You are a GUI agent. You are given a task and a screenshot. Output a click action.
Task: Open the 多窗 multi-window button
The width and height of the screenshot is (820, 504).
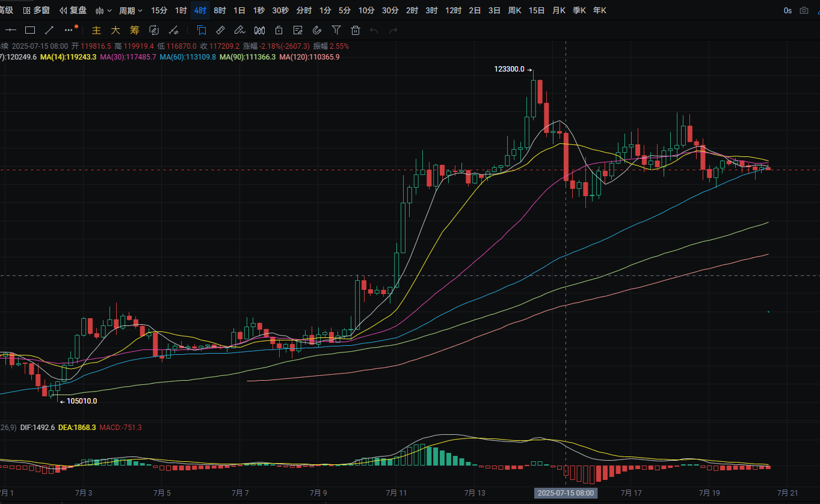[x=37, y=10]
